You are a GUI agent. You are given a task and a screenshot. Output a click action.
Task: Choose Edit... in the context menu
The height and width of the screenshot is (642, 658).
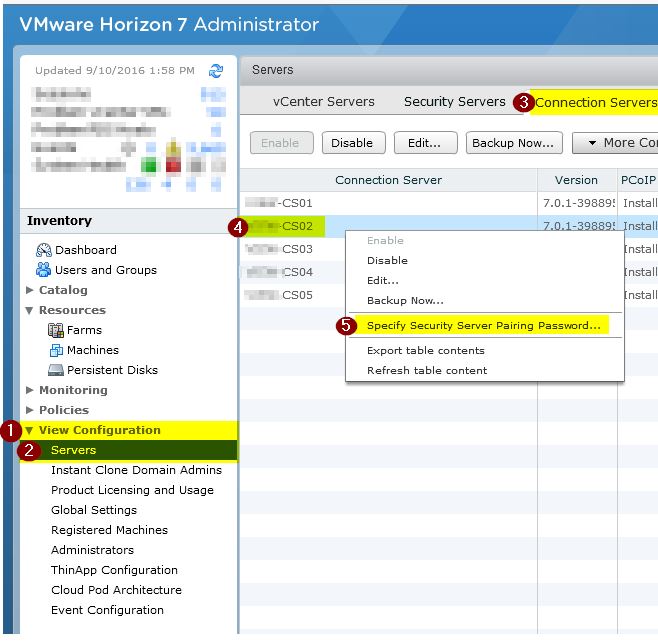(382, 281)
